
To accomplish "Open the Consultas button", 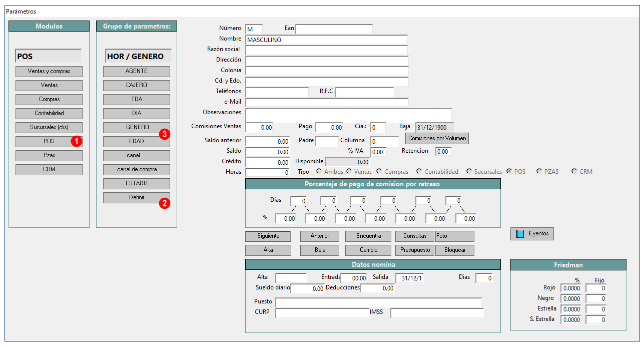I will (415, 236).
